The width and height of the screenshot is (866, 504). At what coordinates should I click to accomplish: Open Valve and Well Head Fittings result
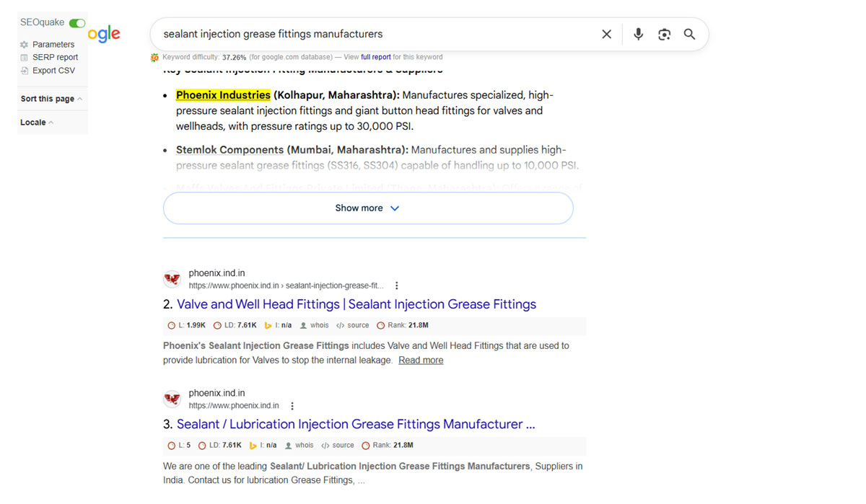point(357,304)
